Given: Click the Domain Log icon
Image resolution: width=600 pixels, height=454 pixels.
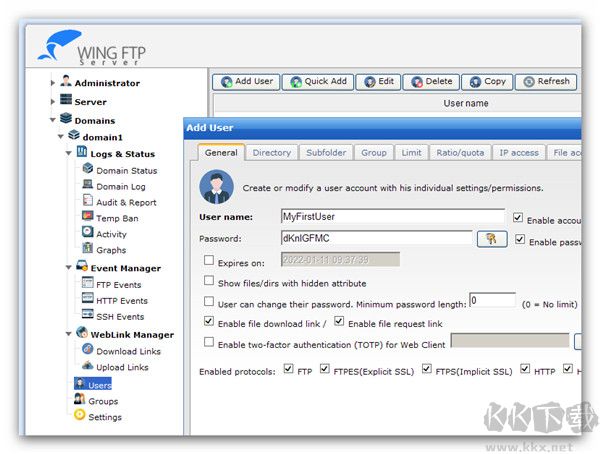Looking at the screenshot, I should pos(88,184).
